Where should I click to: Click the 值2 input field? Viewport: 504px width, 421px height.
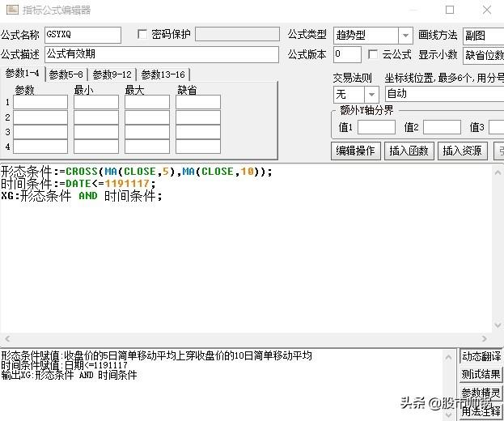442,127
